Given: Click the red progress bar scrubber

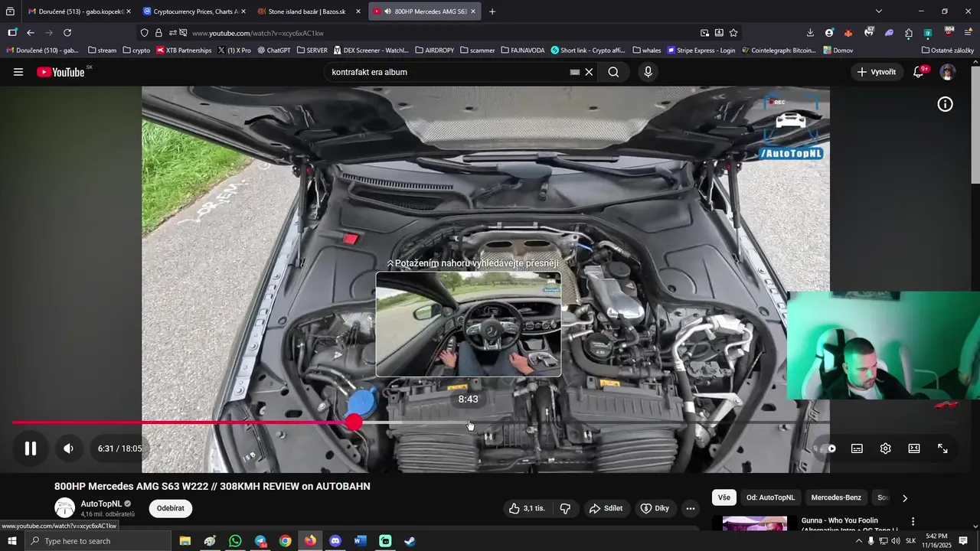Looking at the screenshot, I should tap(354, 422).
